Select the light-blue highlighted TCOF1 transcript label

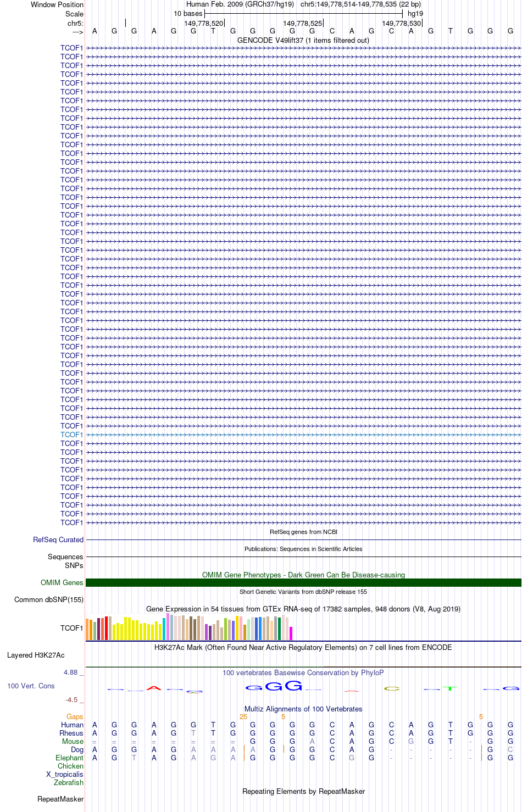point(71,435)
